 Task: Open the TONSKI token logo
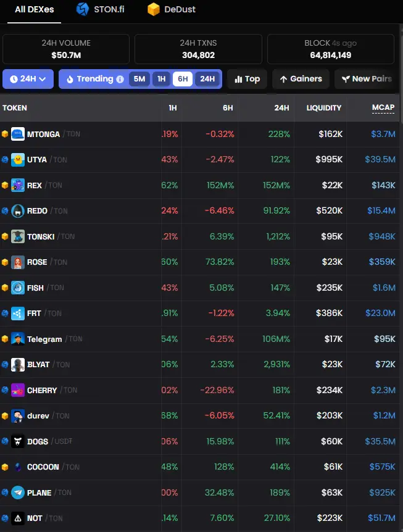(x=18, y=236)
